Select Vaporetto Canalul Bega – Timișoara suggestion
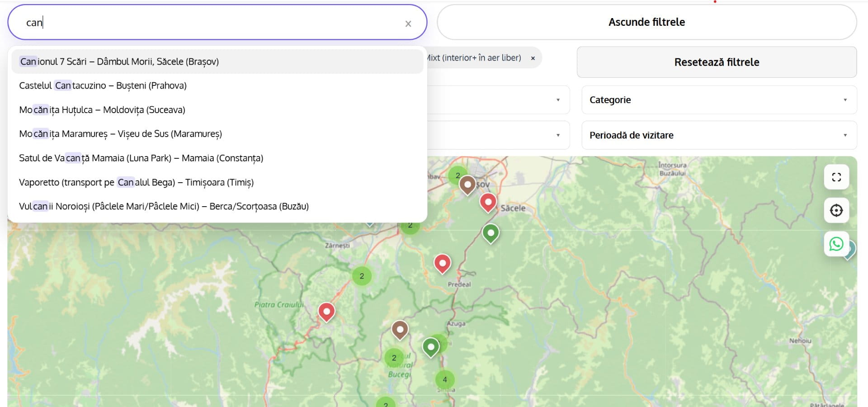The width and height of the screenshot is (868, 407). [x=217, y=182]
